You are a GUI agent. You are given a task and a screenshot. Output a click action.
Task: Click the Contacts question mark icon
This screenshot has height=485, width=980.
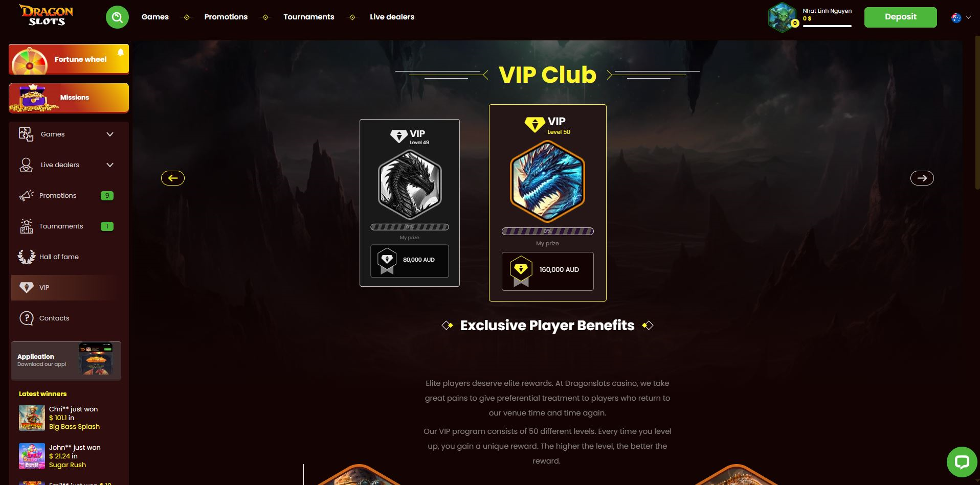(26, 318)
